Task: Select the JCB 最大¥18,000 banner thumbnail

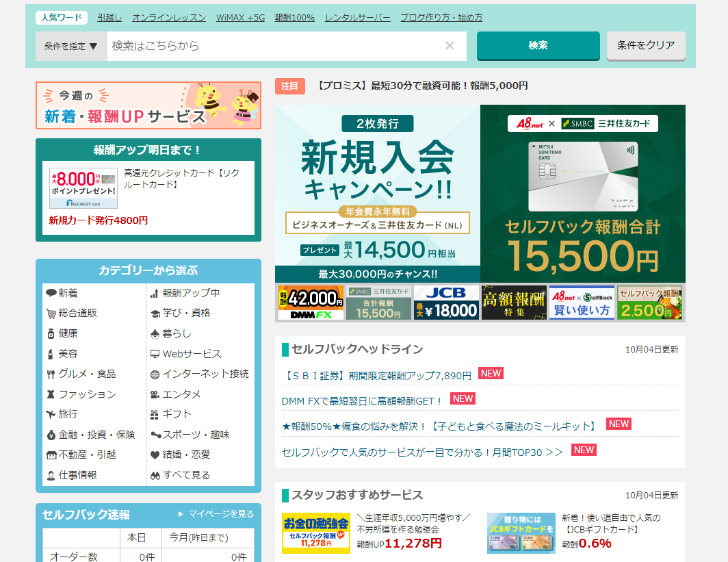Action: [x=446, y=303]
